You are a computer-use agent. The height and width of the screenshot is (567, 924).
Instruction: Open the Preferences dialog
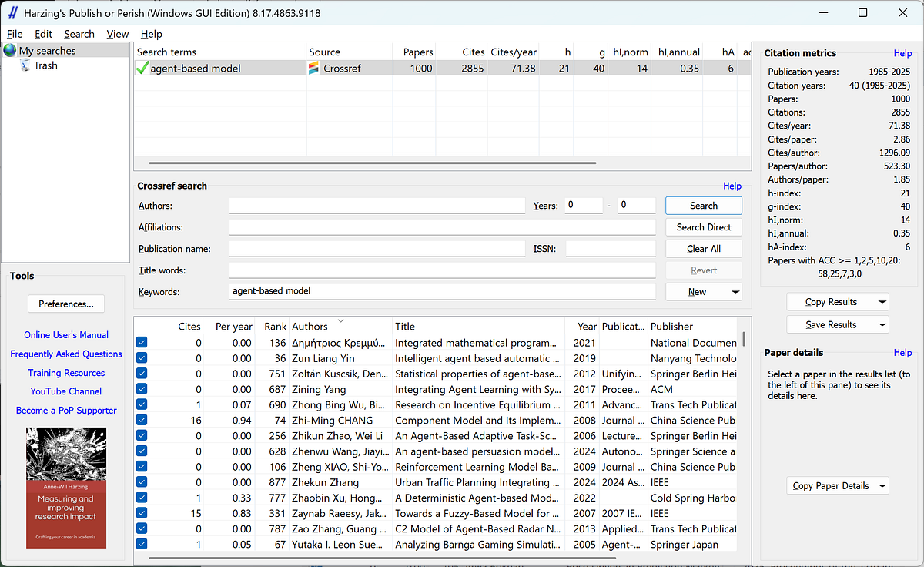pos(66,304)
